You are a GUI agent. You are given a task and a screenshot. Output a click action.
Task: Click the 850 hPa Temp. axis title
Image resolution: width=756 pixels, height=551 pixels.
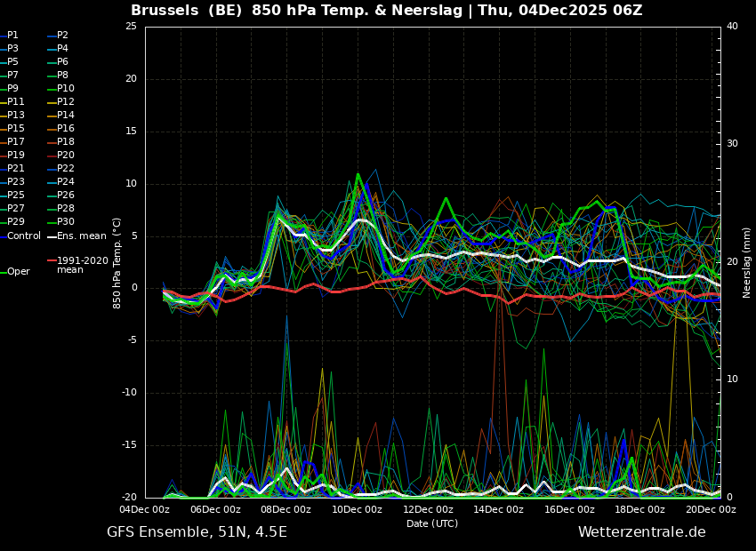click(117, 262)
